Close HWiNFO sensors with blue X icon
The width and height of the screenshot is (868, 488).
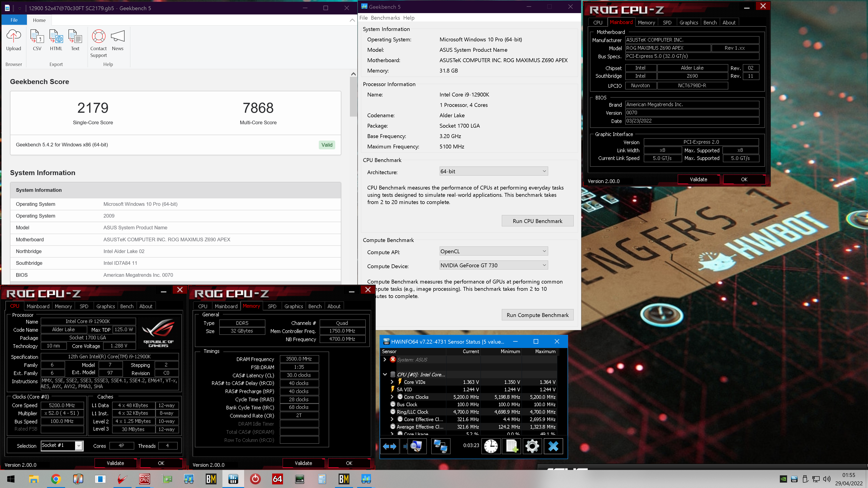point(553,446)
